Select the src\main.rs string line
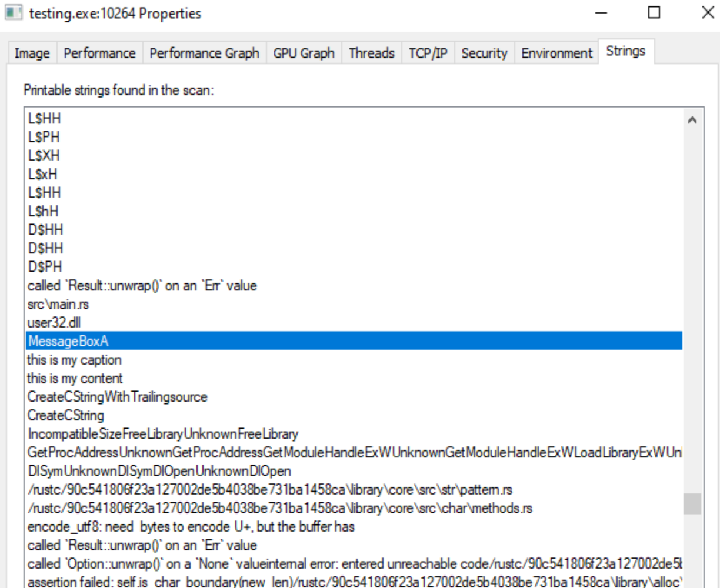The height and width of the screenshot is (588, 720). point(58,304)
